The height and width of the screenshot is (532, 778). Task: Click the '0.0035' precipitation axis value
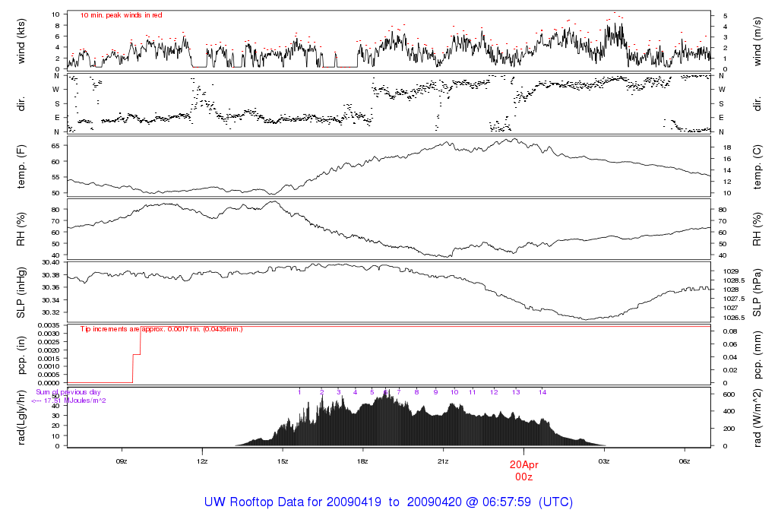tap(49, 325)
